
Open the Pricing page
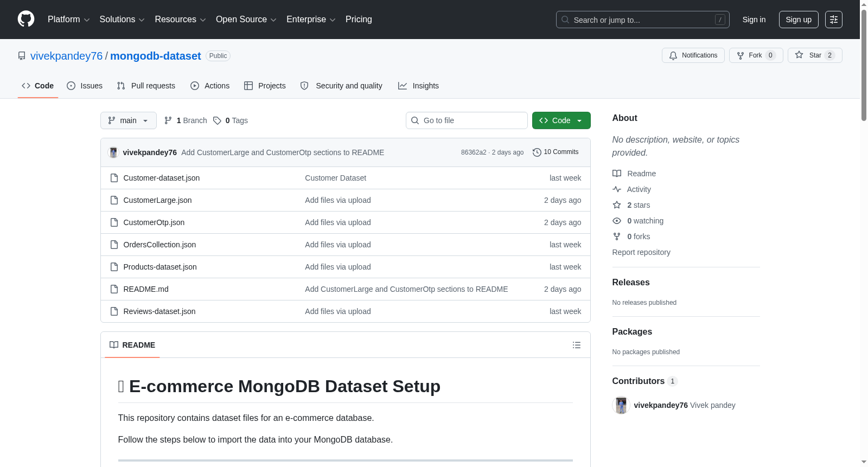pos(359,20)
